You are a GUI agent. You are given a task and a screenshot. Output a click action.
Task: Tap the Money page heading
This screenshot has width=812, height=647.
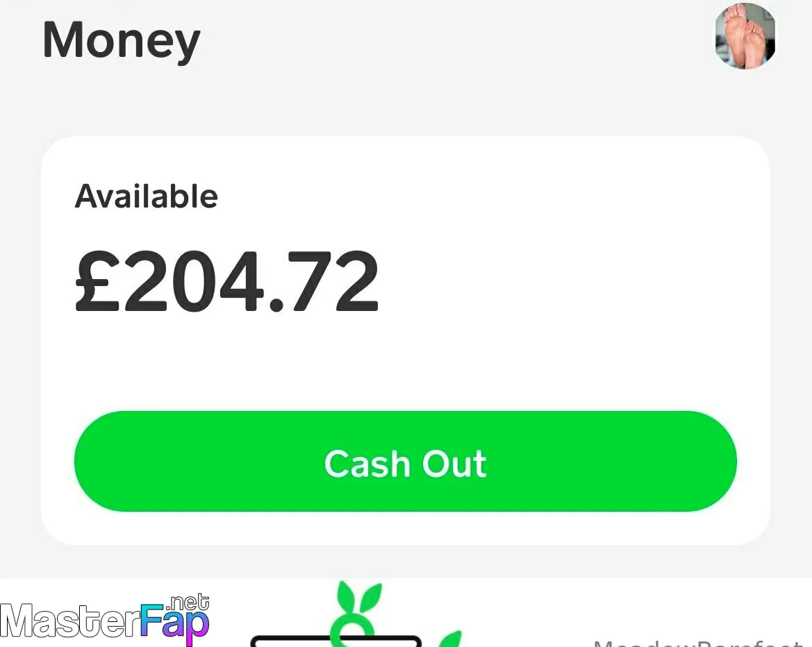122,40
